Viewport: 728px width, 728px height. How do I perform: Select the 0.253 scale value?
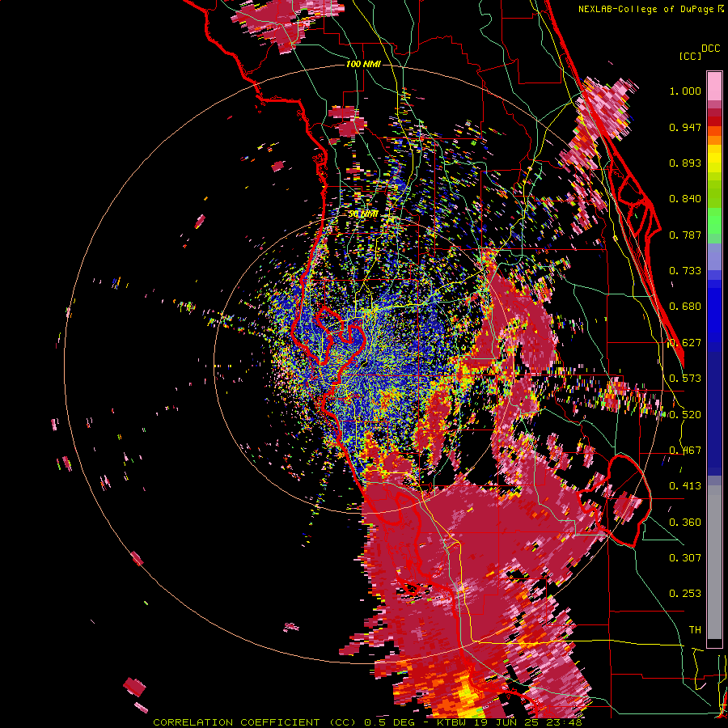click(685, 594)
